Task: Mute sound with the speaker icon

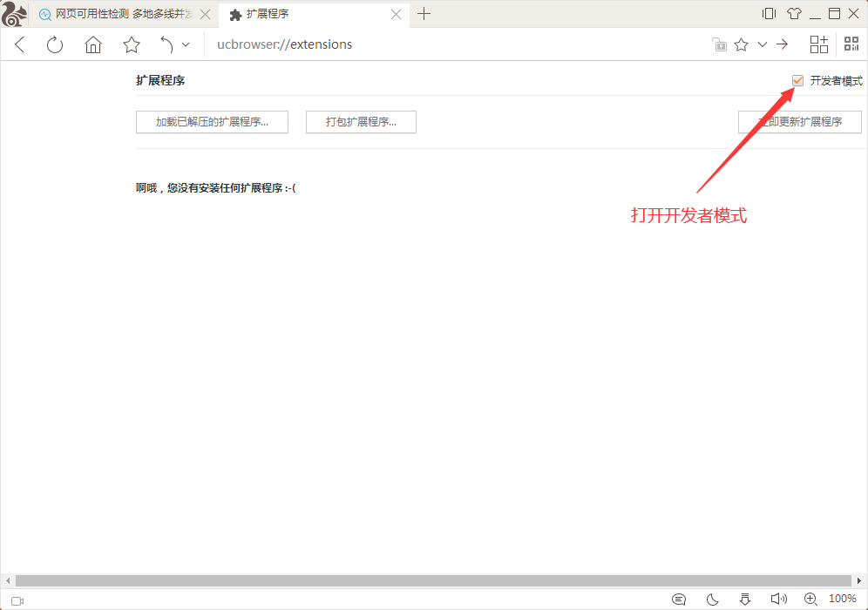Action: (778, 600)
